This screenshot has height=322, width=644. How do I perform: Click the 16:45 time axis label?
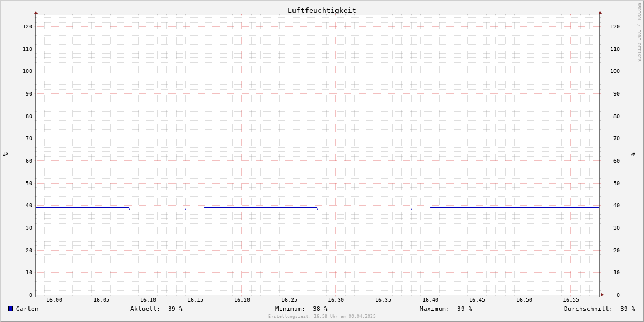coord(477,300)
